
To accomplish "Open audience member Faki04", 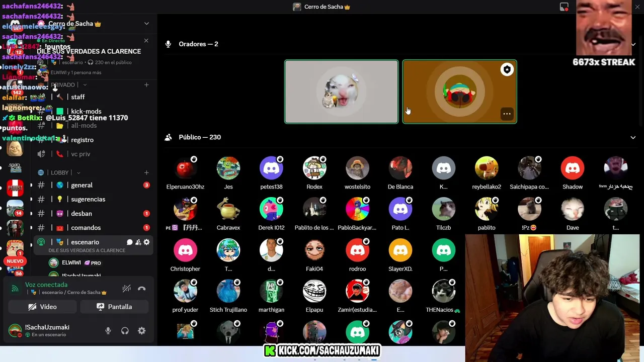I will (314, 255).
